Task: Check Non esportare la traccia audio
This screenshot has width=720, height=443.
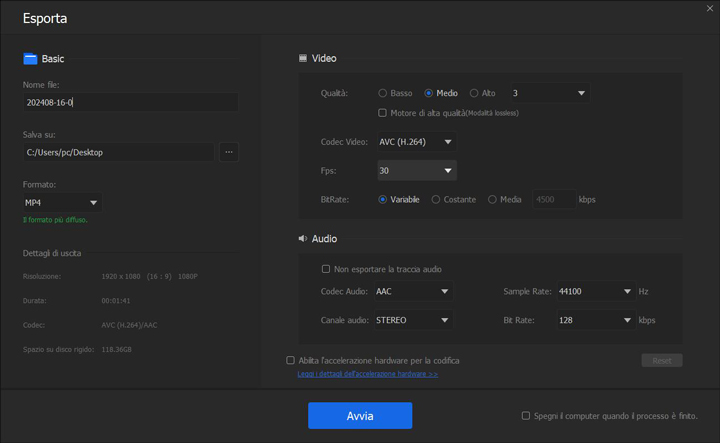Action: click(326, 269)
